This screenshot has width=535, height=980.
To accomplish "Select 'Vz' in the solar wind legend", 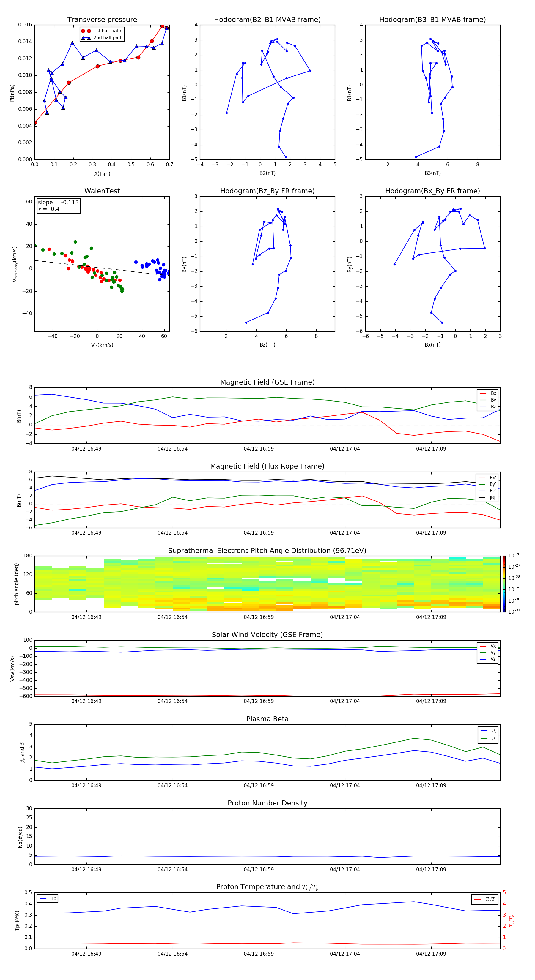I will (488, 659).
